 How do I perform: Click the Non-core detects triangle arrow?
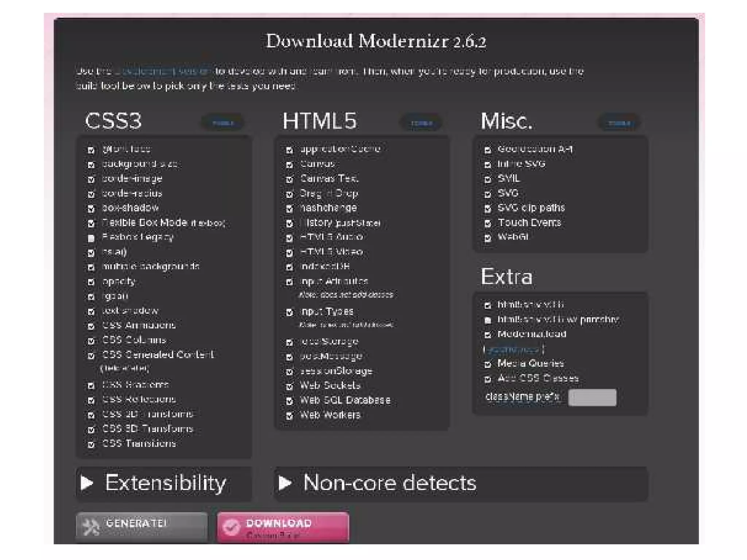point(285,483)
